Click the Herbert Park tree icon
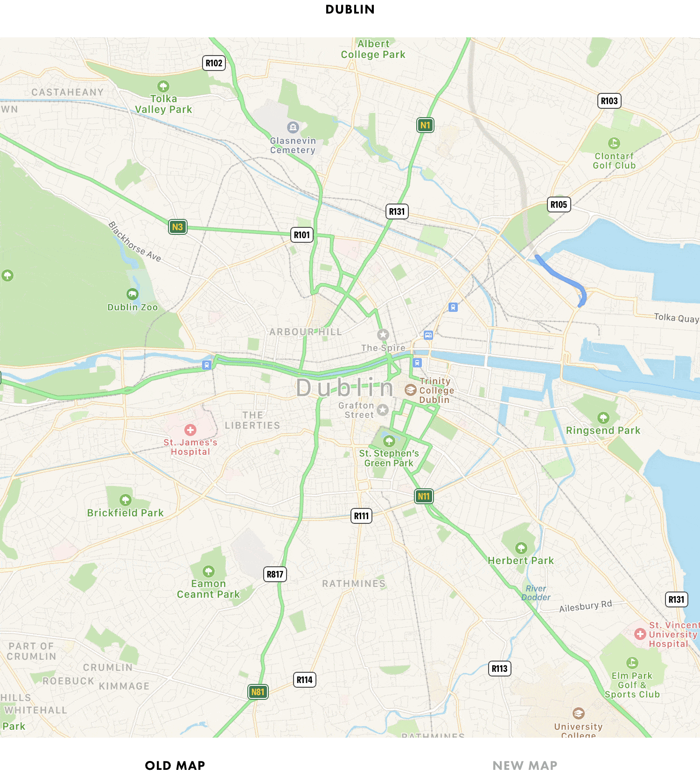The height and width of the screenshot is (775, 700). point(521,548)
